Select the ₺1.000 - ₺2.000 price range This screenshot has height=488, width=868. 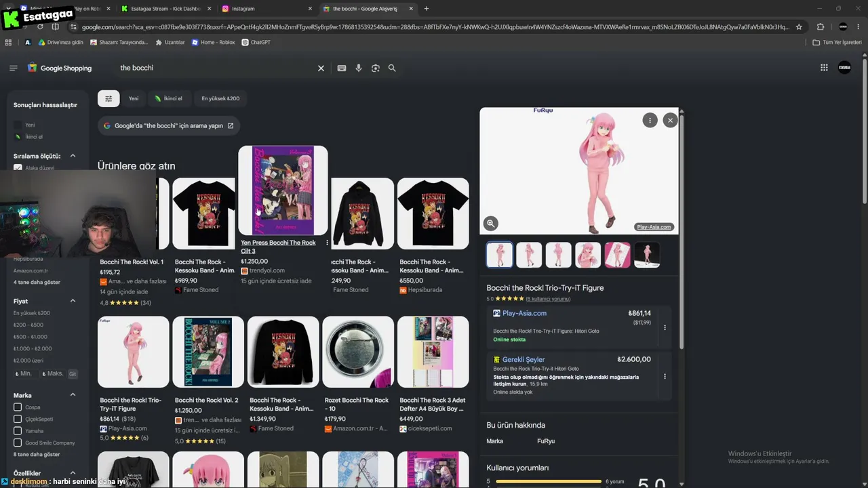tap(33, 348)
